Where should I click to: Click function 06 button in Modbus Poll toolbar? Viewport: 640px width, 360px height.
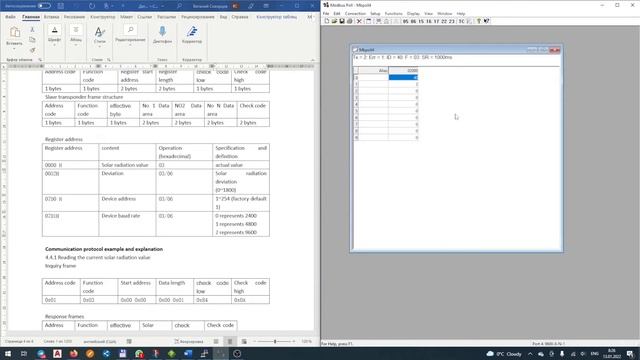(x=413, y=21)
